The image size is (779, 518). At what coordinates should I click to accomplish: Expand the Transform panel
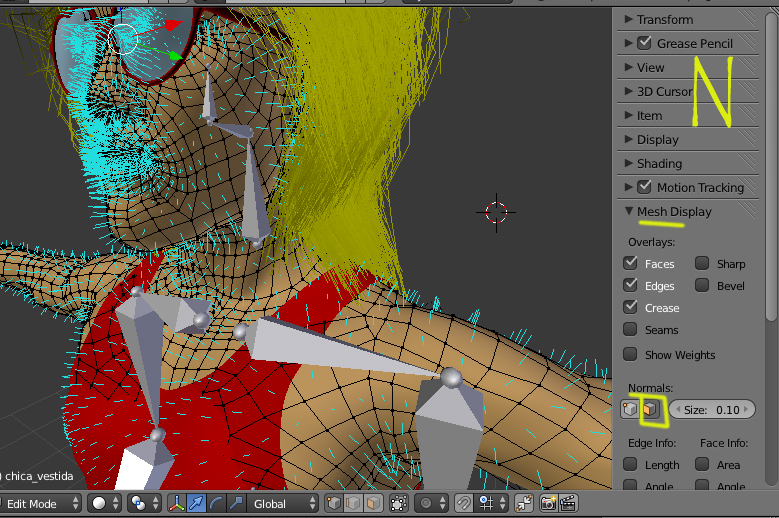click(x=664, y=19)
